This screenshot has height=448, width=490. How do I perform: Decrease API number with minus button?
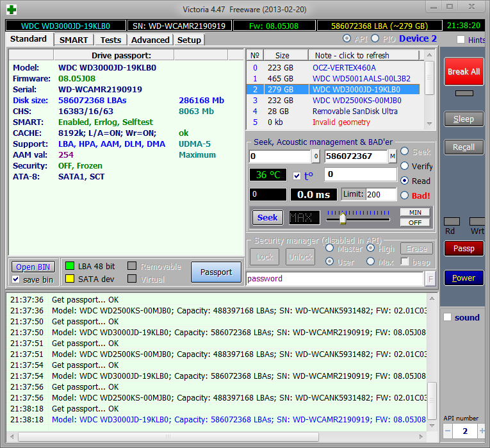click(x=448, y=431)
